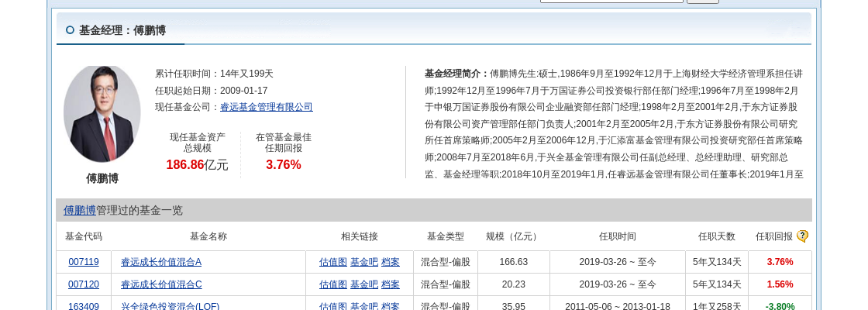Click 现任基金资产总规模 label
Image resolution: width=868 pixels, height=310 pixels.
click(x=198, y=143)
